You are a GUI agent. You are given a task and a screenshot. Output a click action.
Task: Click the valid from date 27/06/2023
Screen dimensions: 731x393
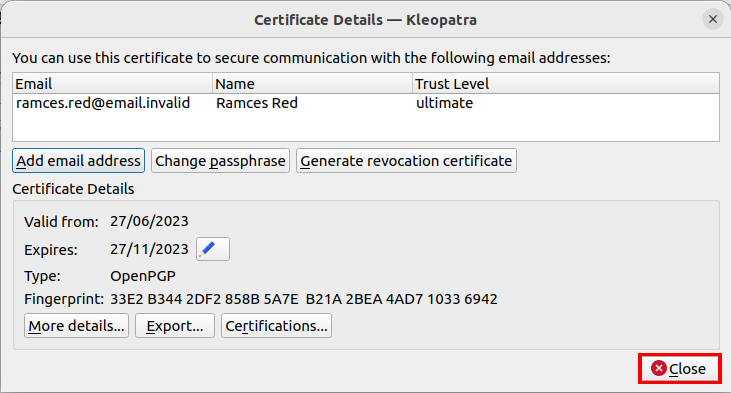pos(149,221)
